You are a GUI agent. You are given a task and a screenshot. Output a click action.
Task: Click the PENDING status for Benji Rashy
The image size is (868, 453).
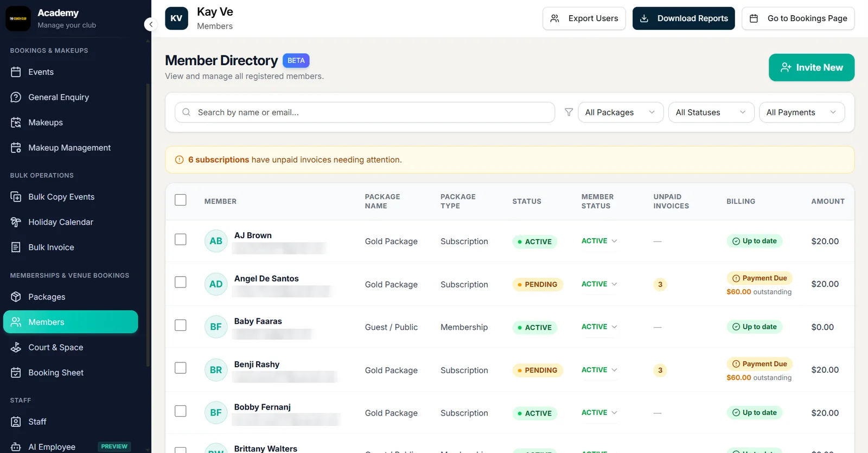click(538, 370)
